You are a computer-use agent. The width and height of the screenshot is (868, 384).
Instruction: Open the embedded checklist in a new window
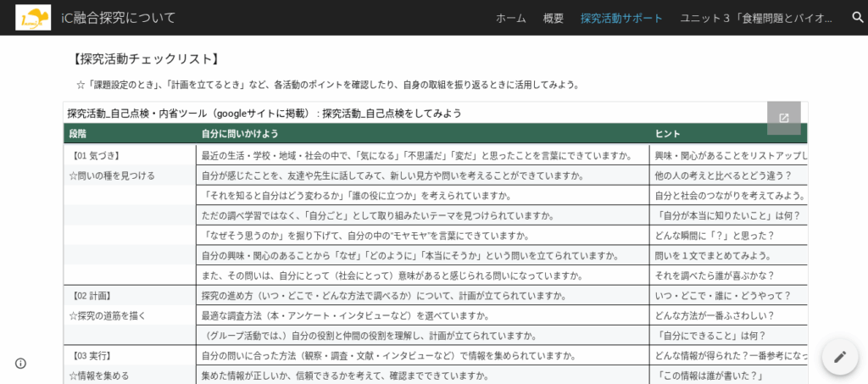(x=783, y=118)
